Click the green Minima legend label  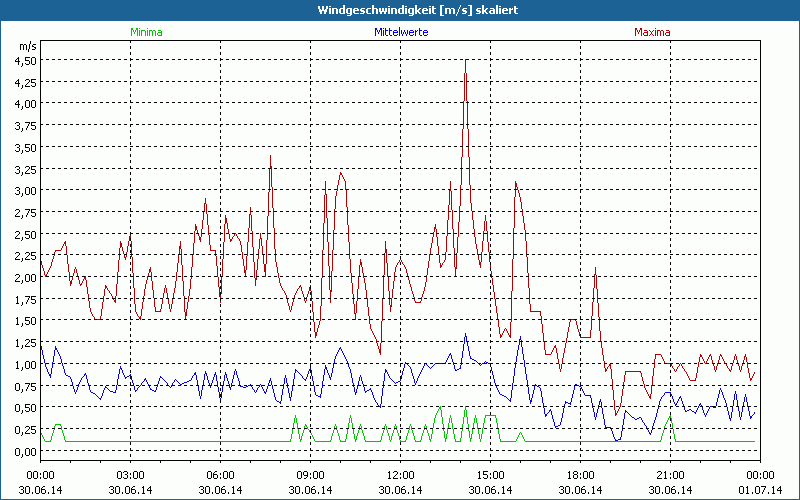tap(146, 32)
